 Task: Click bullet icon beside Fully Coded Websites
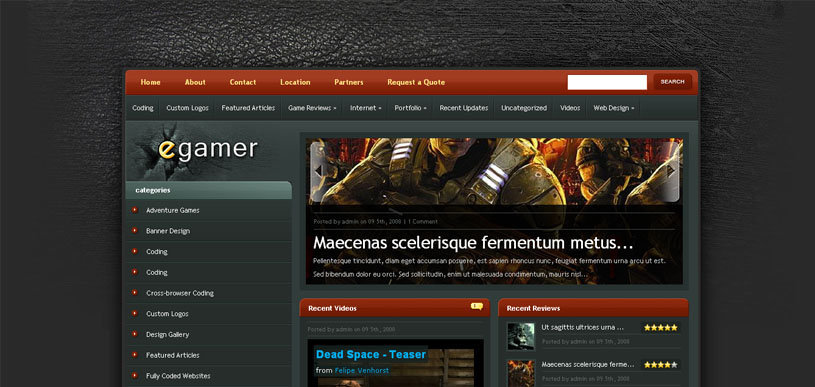pyautogui.click(x=135, y=376)
